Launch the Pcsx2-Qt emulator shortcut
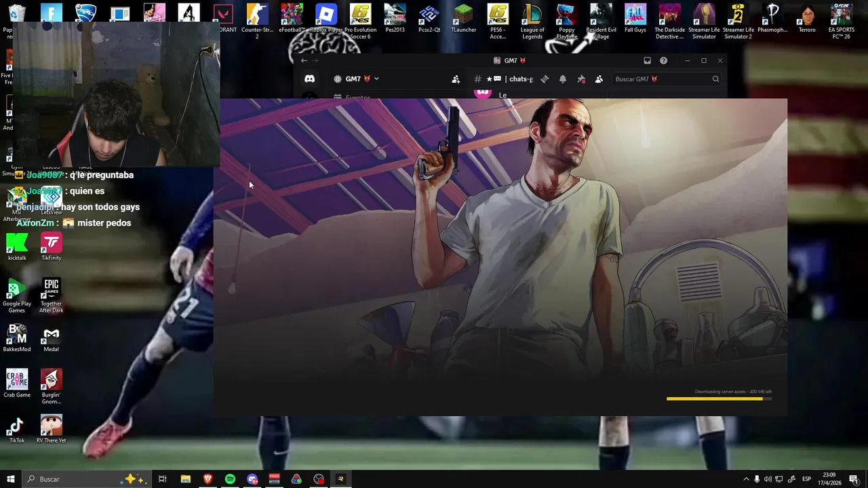 429,18
